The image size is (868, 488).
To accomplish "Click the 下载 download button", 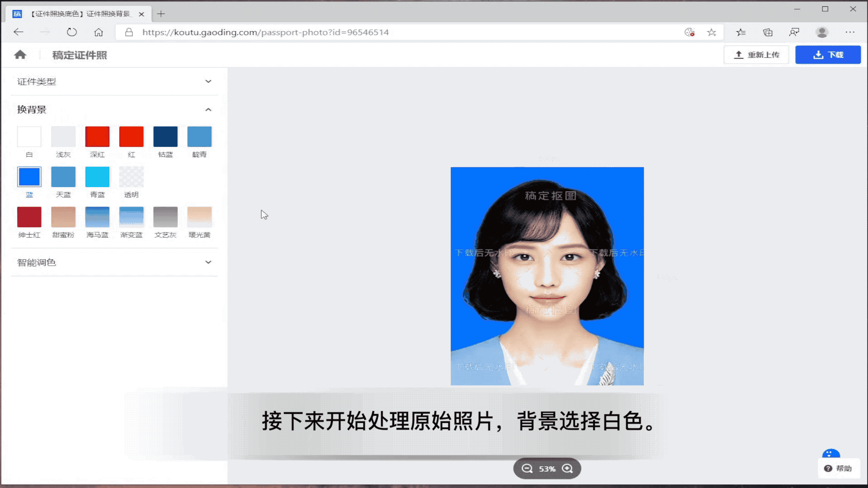I will tap(828, 55).
